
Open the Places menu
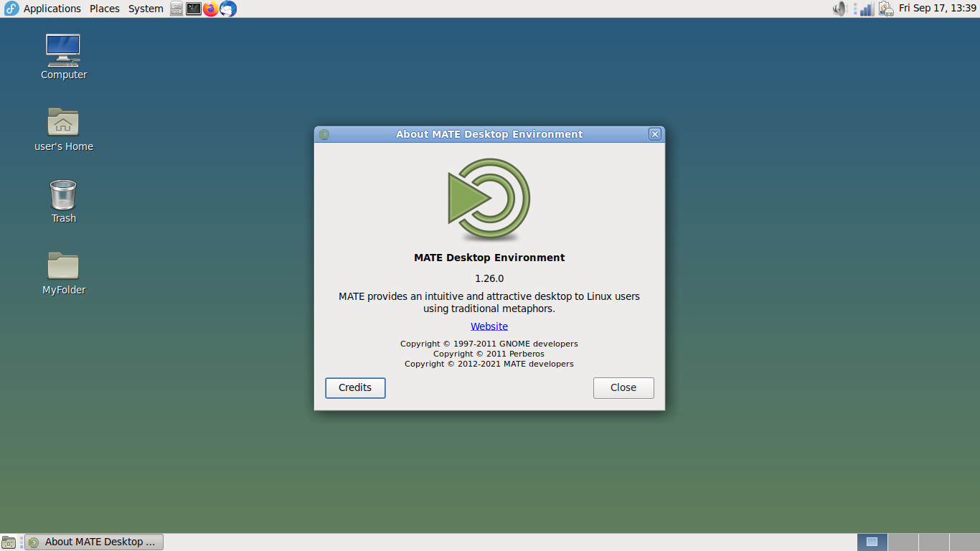click(105, 9)
